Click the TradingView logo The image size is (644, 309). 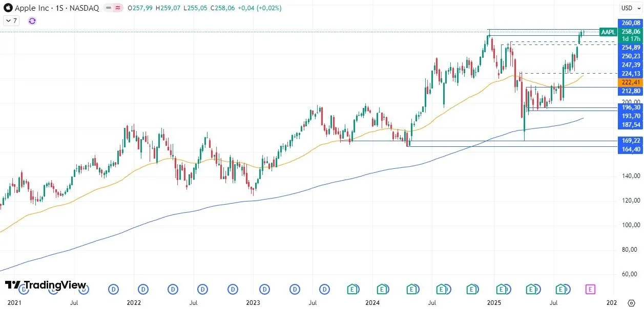(45, 285)
